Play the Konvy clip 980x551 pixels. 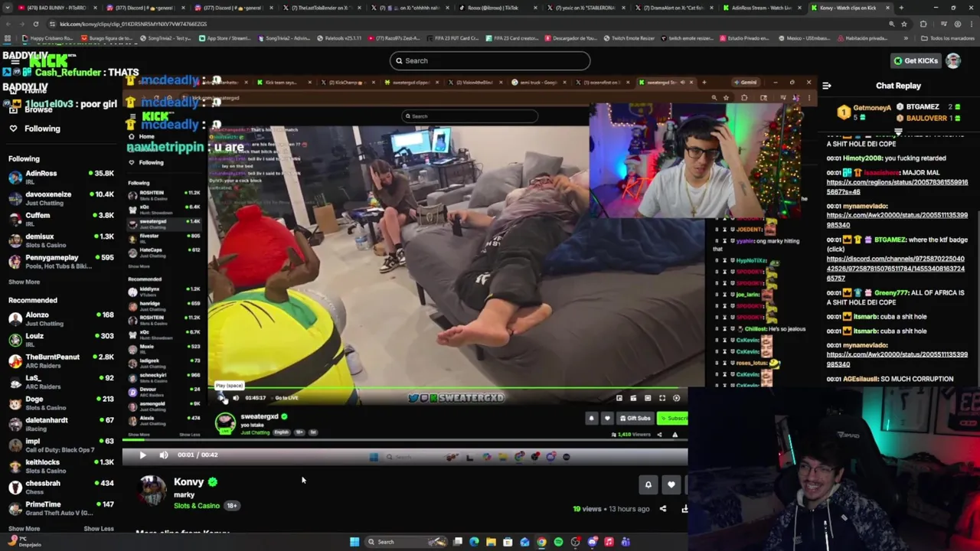(142, 455)
